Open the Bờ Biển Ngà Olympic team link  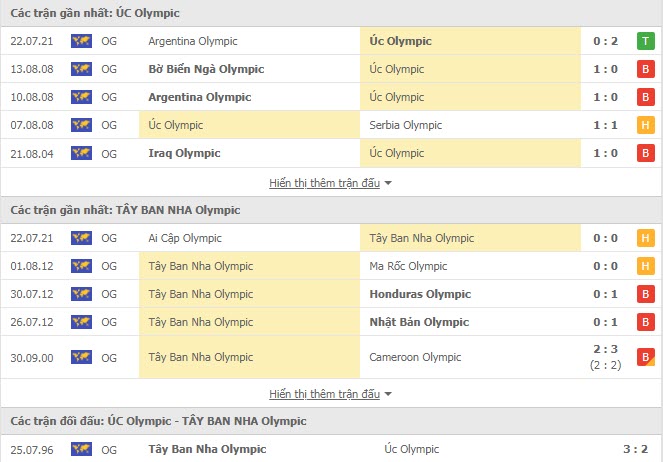click(x=206, y=69)
